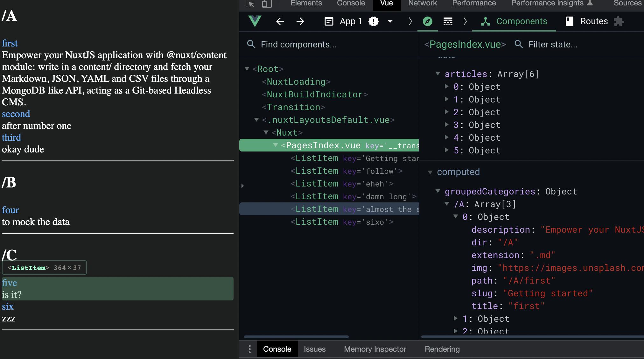Open the 'second' article link
The height and width of the screenshot is (359, 644).
16,114
